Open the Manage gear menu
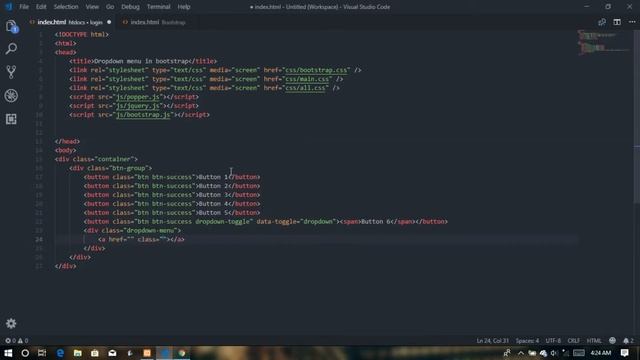Screen dimensions: 640x360 click(x=11, y=323)
